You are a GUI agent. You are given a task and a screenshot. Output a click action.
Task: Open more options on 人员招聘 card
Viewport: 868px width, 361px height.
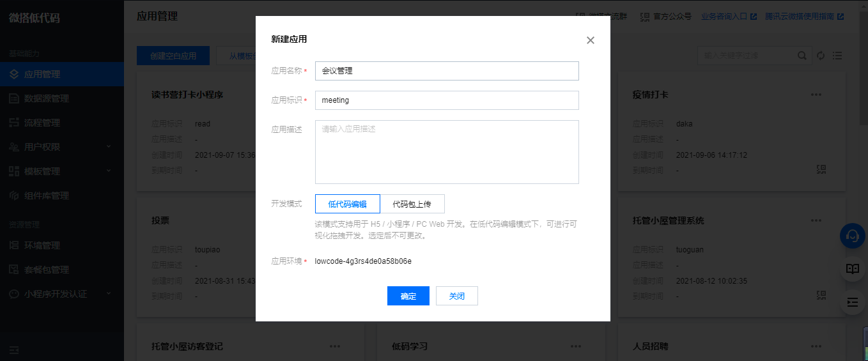816,346
